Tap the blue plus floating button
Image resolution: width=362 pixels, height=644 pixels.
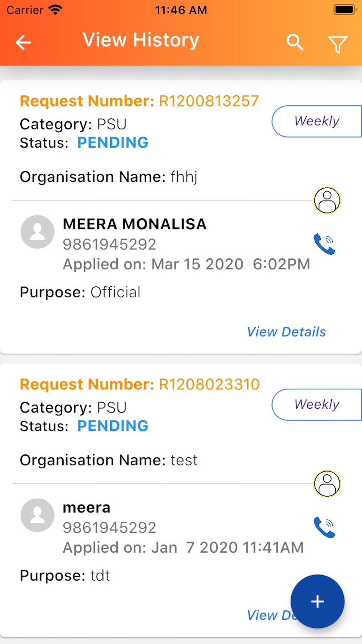click(317, 602)
